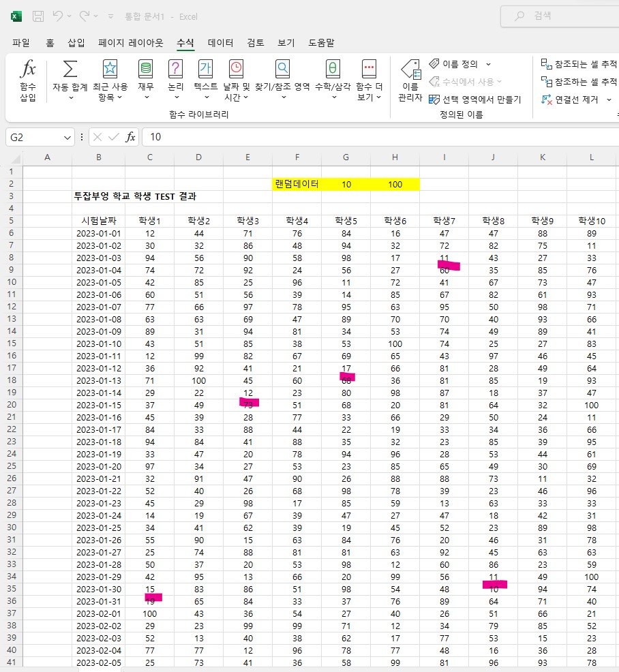Expand the 찾기/참조 영역 dropdown arrow
Image resolution: width=619 pixels, height=672 pixels.
click(x=284, y=97)
